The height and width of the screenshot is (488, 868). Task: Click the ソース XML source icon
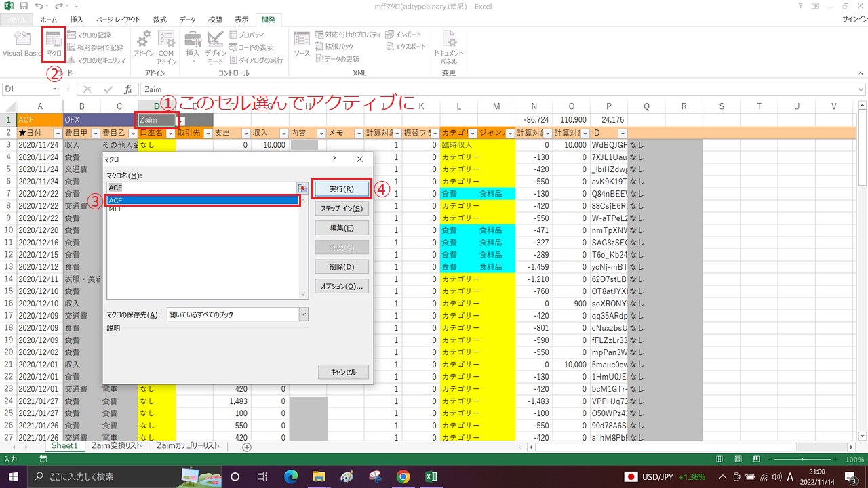click(302, 43)
